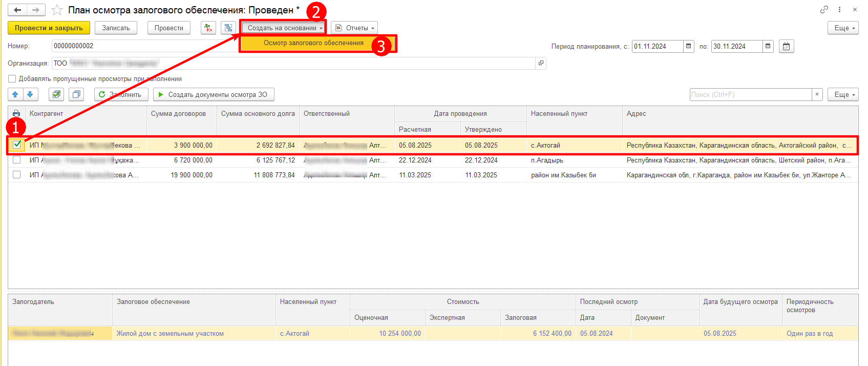Go back with the left arrow button

(17, 10)
